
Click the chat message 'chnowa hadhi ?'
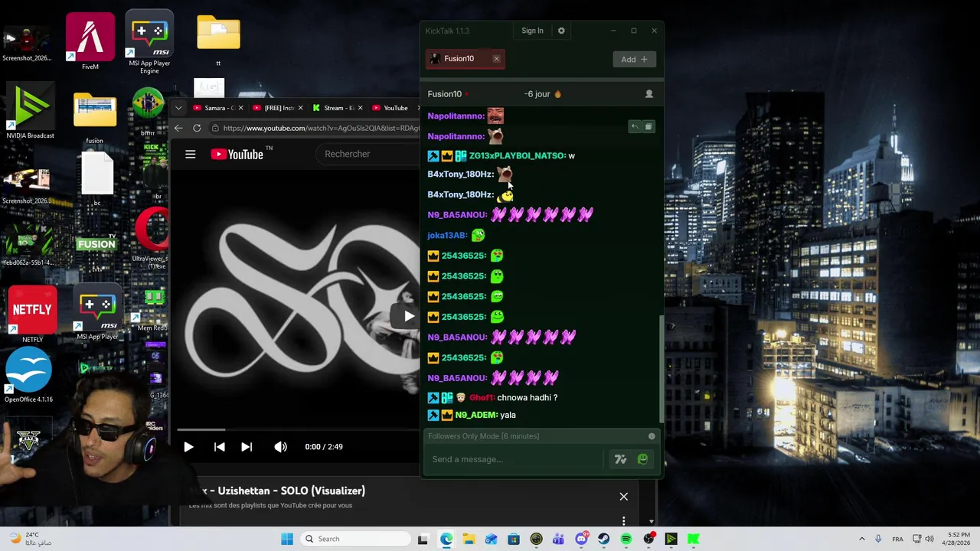[527, 398]
